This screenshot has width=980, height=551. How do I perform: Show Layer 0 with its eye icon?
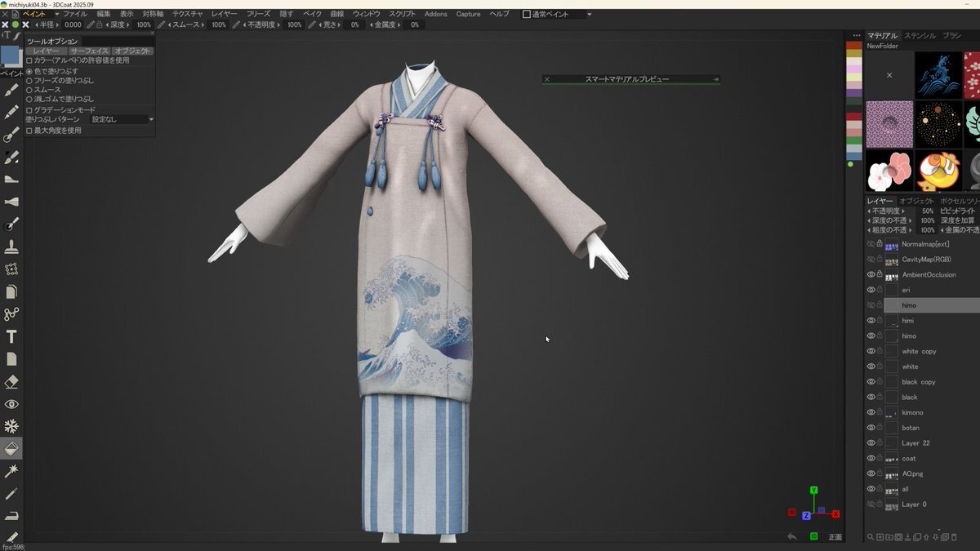point(871,504)
